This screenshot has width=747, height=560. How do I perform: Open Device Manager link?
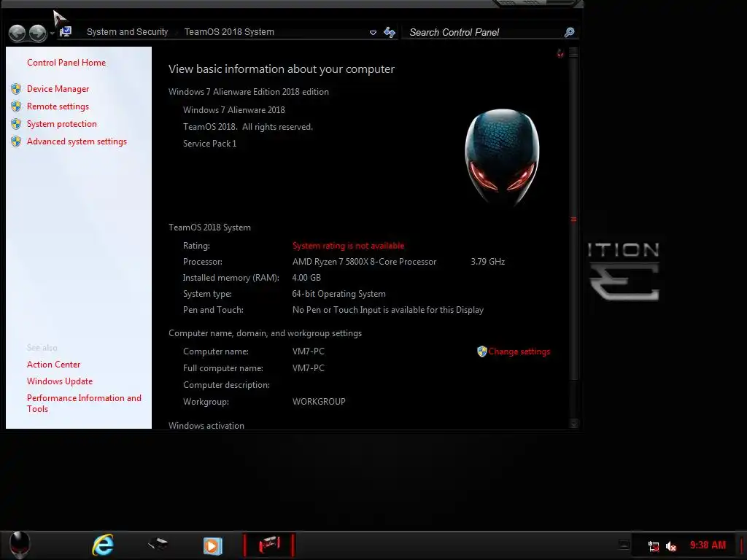(58, 88)
